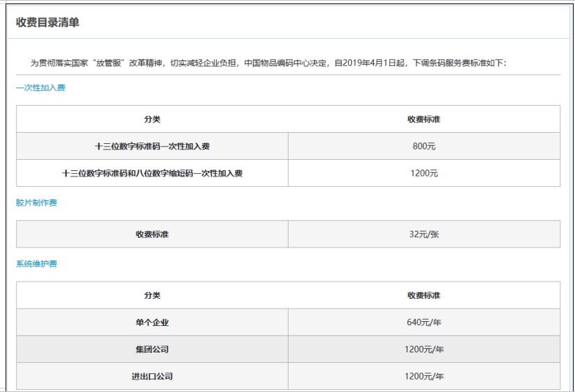Select the 十三位数字标准码一次性加入费 cell

pos(152,147)
